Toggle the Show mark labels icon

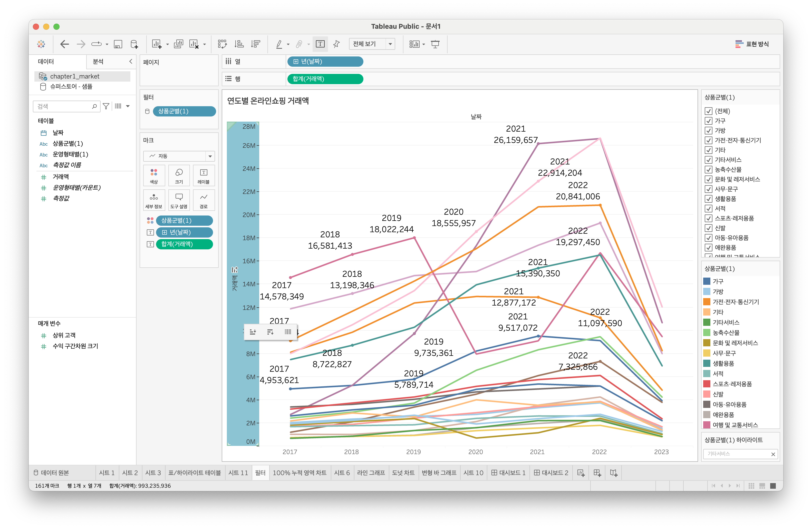(320, 44)
